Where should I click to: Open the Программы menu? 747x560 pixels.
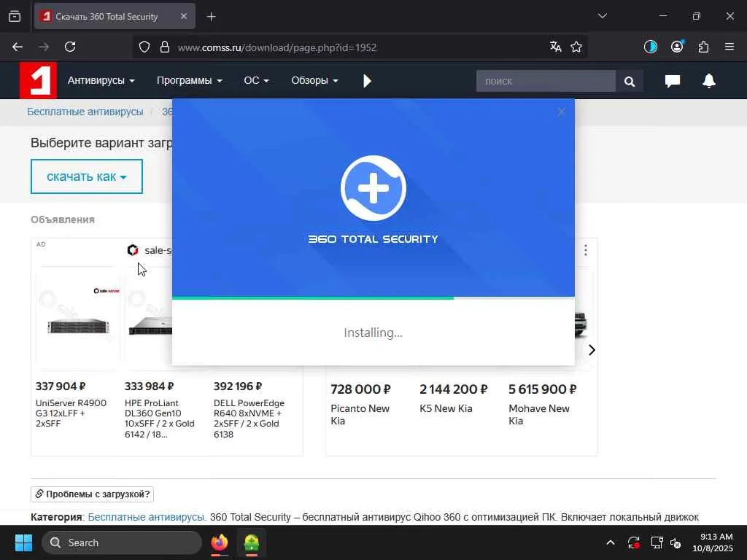pos(189,80)
